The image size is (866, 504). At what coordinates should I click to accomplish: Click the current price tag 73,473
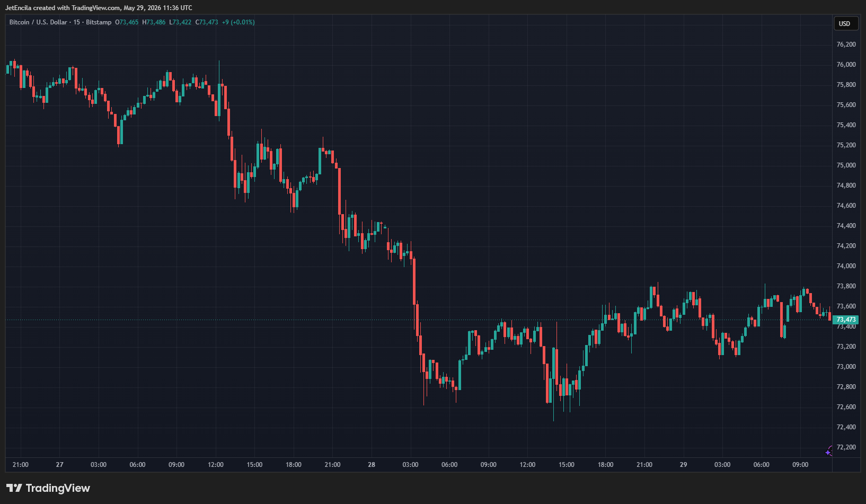coord(846,320)
